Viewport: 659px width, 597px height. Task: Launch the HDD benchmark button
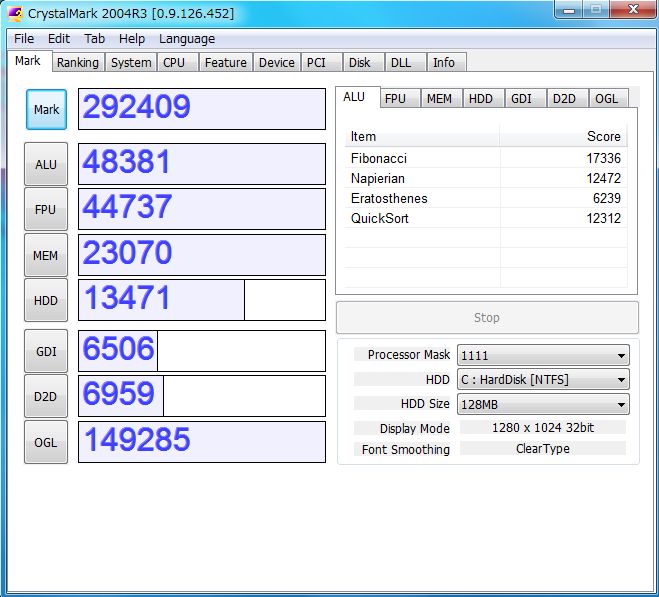click(x=46, y=300)
